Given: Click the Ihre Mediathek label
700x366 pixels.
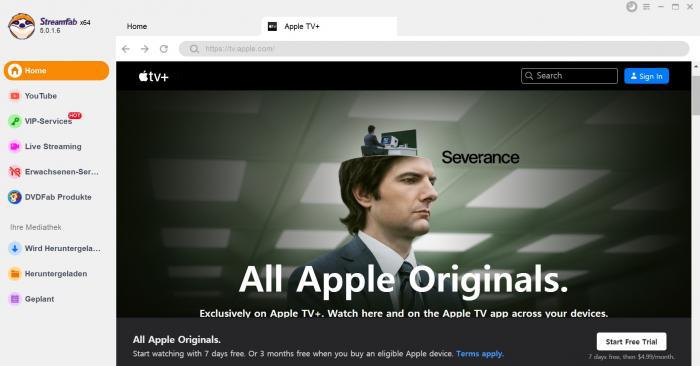Looking at the screenshot, I should click(36, 227).
